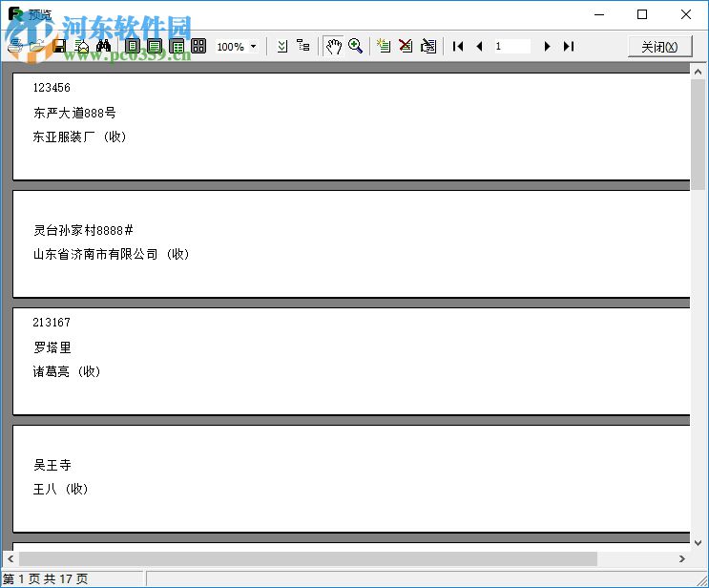
Task: Click the vertical scrollbar thumb
Action: tap(698, 135)
